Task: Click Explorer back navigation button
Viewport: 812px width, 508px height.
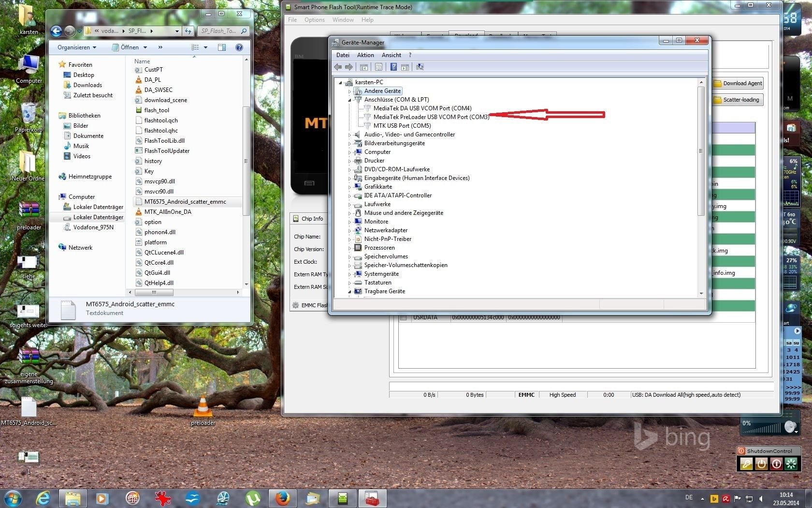Action: [x=57, y=31]
